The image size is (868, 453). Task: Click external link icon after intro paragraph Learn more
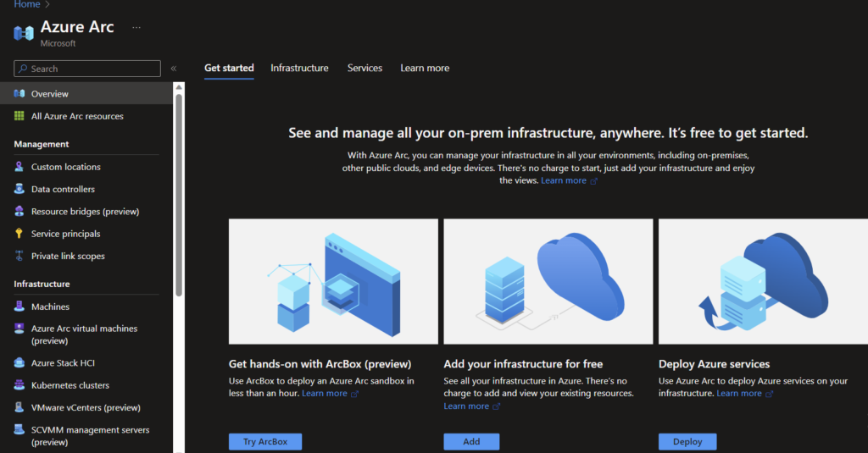coord(593,181)
